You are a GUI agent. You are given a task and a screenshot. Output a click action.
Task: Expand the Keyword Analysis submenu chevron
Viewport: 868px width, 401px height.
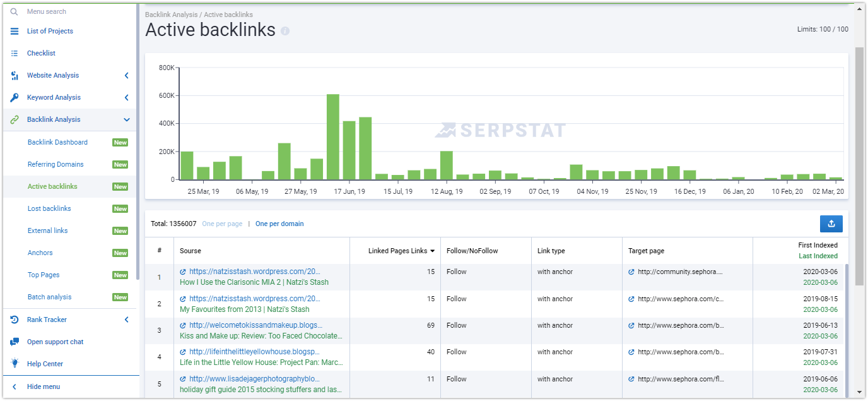(126, 97)
